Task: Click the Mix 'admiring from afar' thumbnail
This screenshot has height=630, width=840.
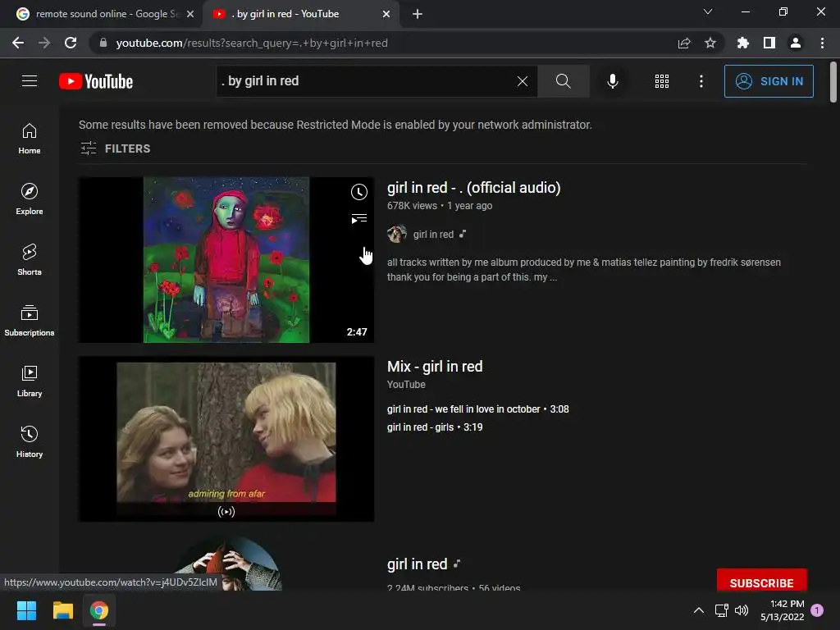Action: (x=226, y=439)
